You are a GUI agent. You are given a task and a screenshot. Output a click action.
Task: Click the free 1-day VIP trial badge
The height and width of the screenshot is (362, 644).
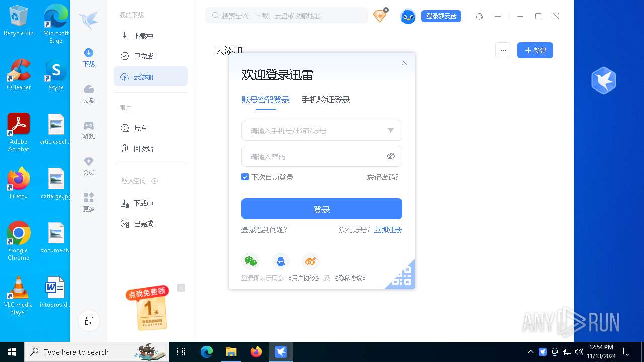tap(148, 308)
